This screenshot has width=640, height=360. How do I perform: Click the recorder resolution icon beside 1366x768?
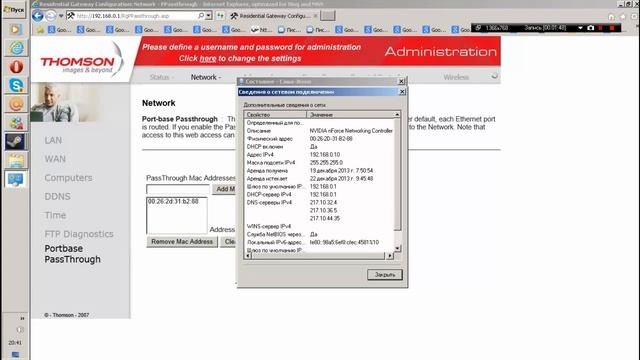[478, 28]
